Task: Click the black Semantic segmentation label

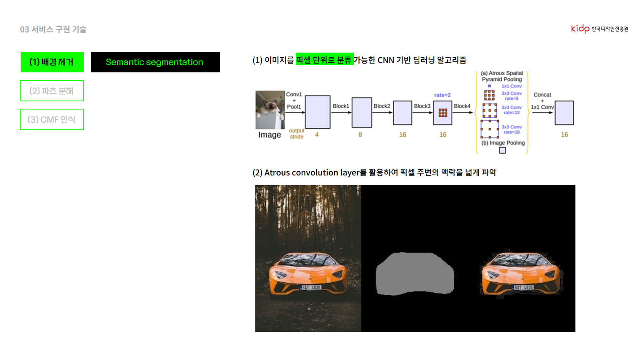Action: (155, 62)
